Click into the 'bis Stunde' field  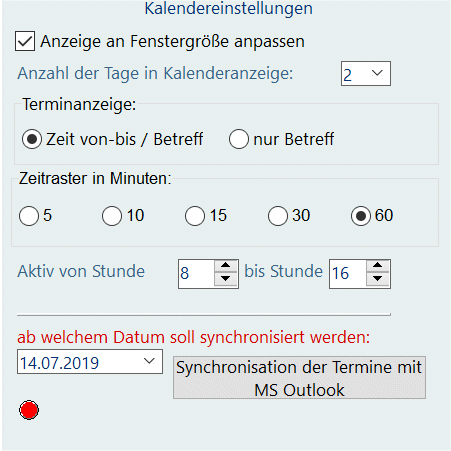(348, 273)
